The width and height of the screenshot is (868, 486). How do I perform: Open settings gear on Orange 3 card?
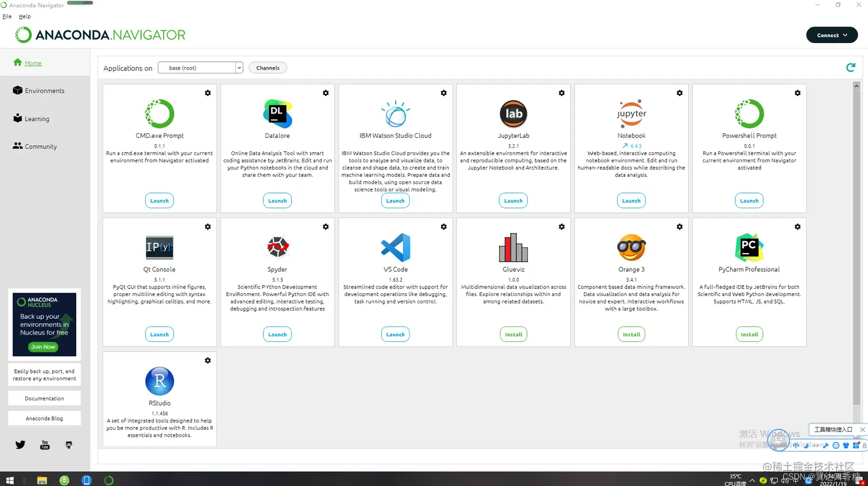click(x=680, y=227)
